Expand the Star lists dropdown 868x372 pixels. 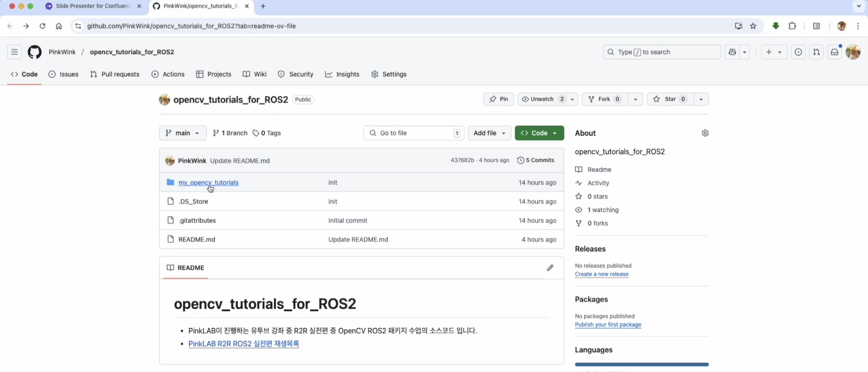pyautogui.click(x=701, y=99)
